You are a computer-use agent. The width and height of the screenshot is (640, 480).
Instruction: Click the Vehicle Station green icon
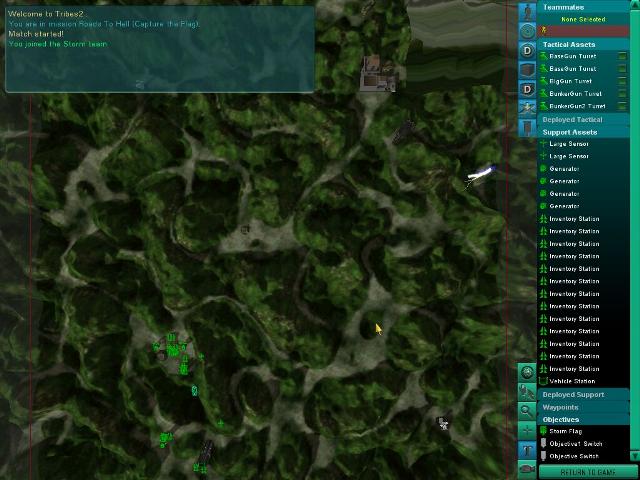coord(543,381)
